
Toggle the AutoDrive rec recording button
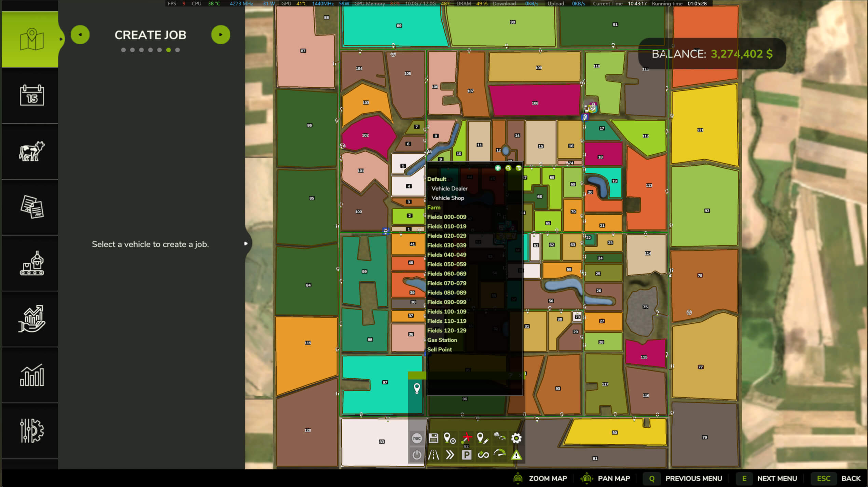click(x=417, y=438)
